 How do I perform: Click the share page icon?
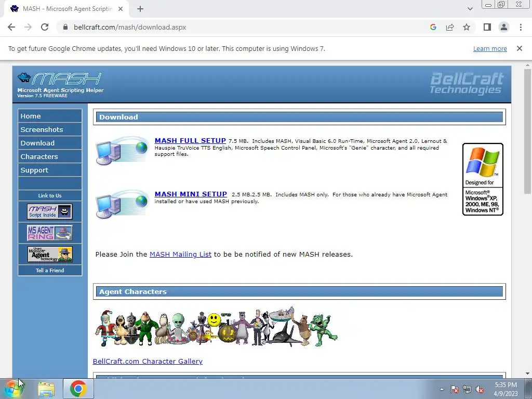point(450,27)
